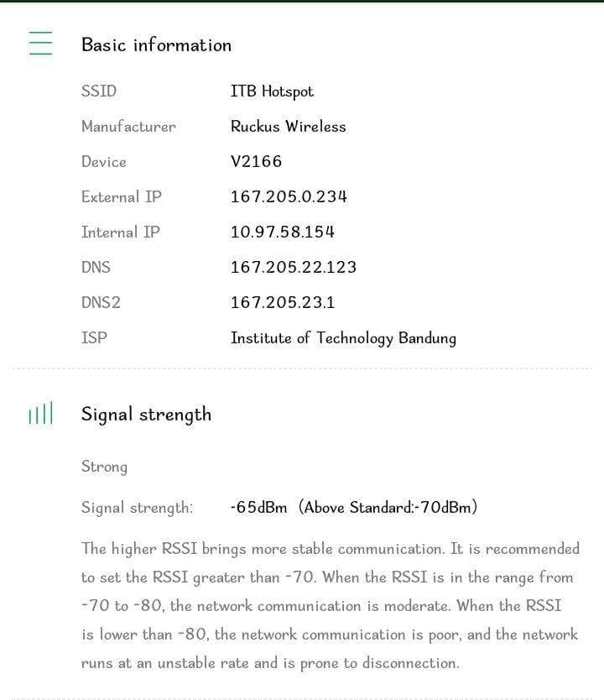Tap the -65dBm signal reading
Viewport: 604px width, 700px height.
click(258, 508)
